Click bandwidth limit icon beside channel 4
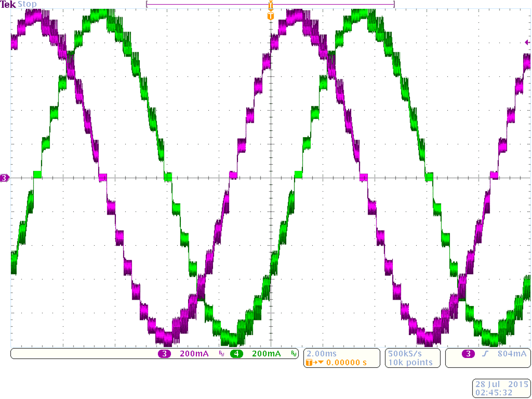Image resolution: width=532 pixels, height=399 pixels. tap(294, 354)
